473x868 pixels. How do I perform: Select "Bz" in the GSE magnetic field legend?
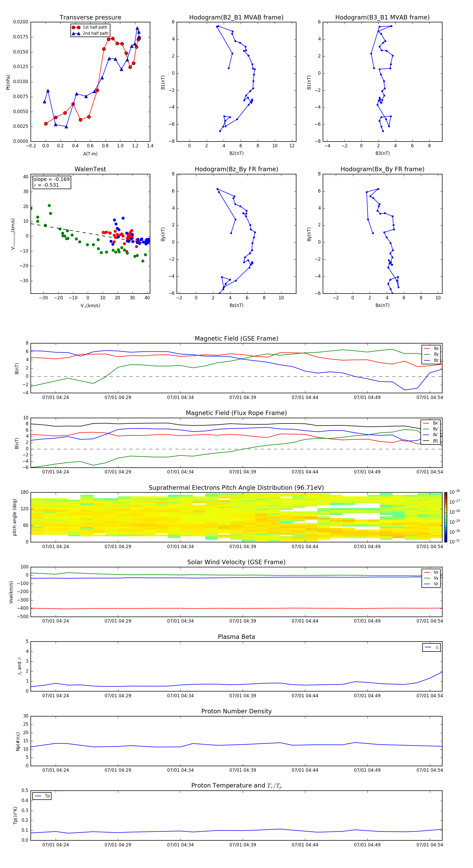pos(431,360)
